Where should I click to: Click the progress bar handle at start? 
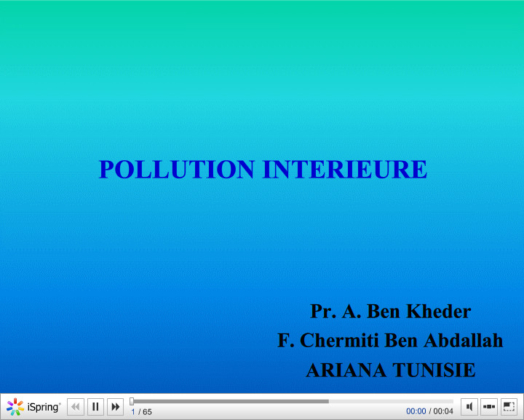132,401
